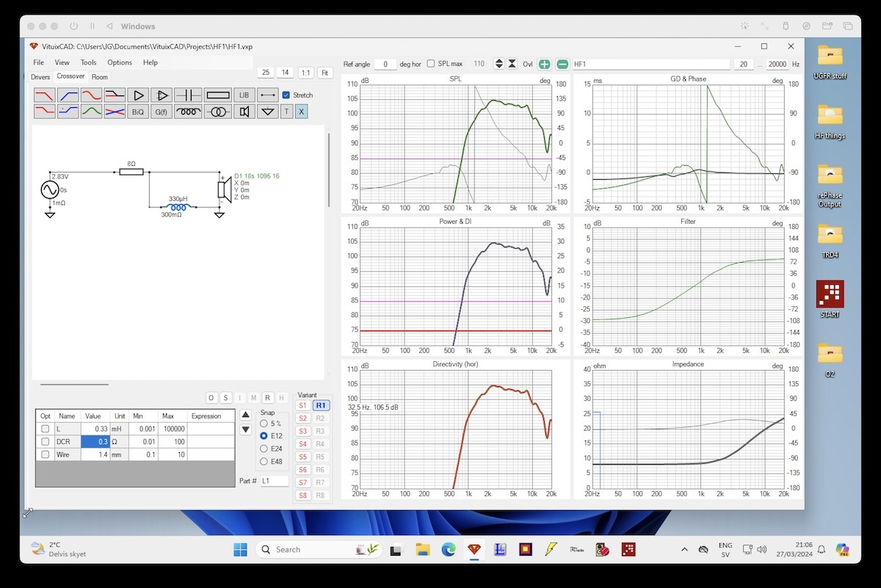The height and width of the screenshot is (588, 881).
Task: Click the overlay name field HF1
Action: tap(651, 64)
